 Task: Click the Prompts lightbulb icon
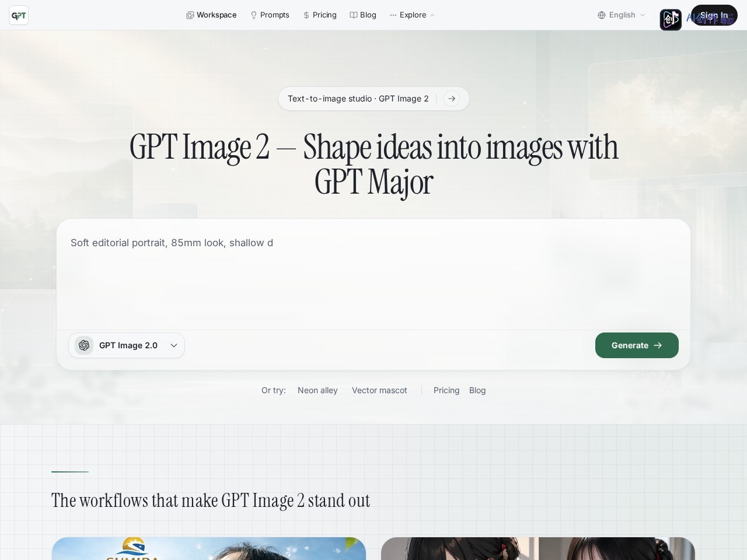254,15
